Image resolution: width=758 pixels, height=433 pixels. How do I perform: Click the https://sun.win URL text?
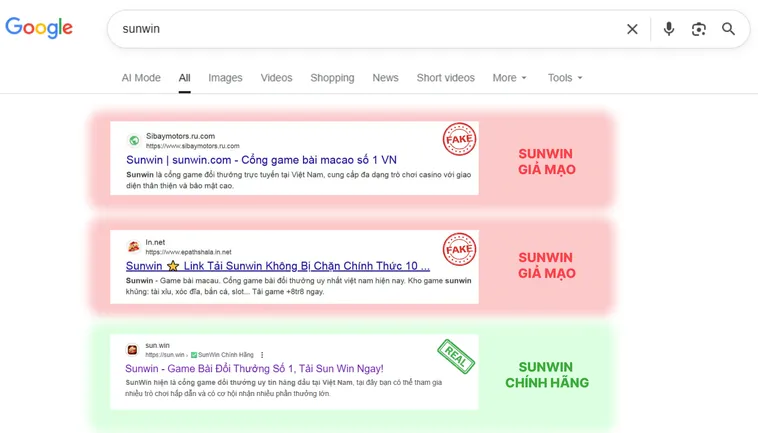(165, 355)
